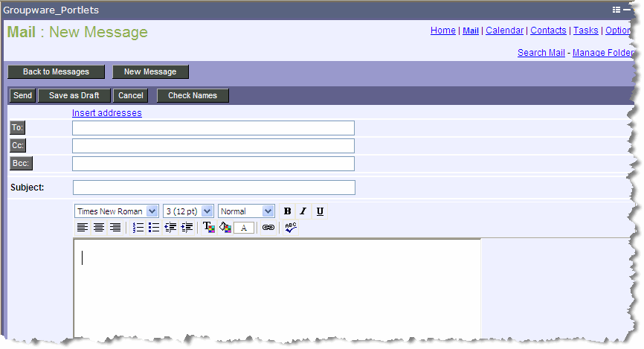Insert a numbered list
This screenshot has height=349, width=644.
tap(138, 227)
